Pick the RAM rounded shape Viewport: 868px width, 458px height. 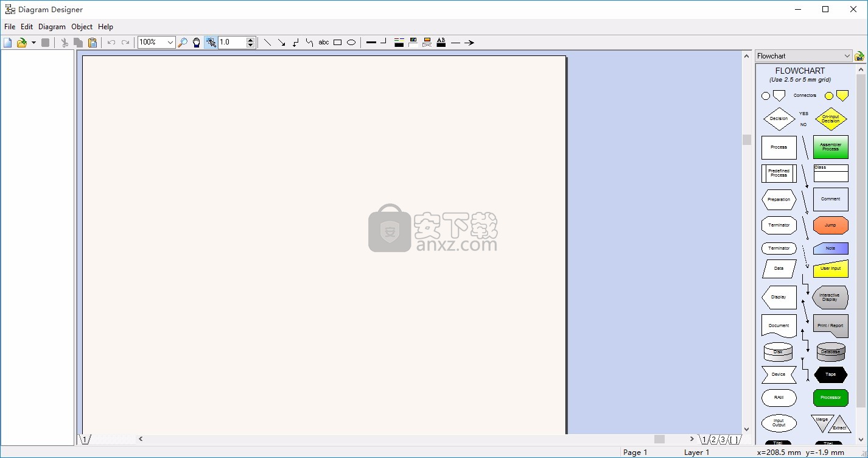coord(779,398)
